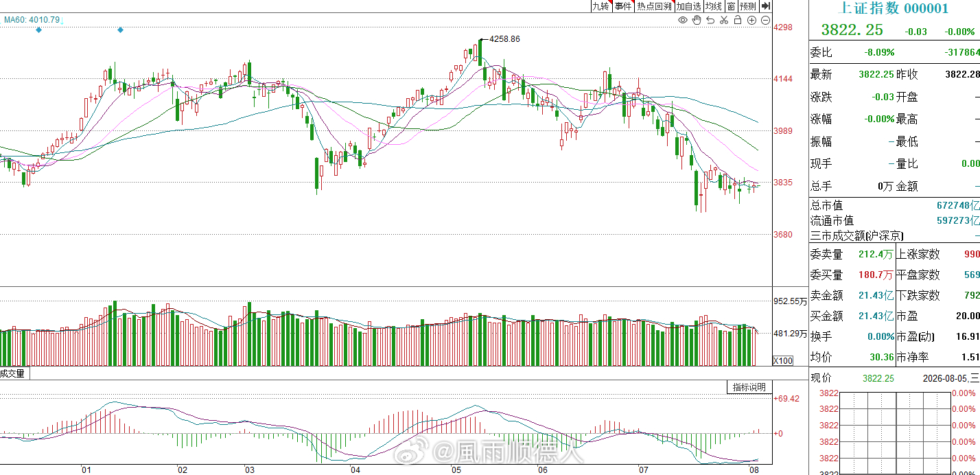980x475 pixels.
Task: Click the MA60: 4010.79 indicator label
Action: point(32,20)
